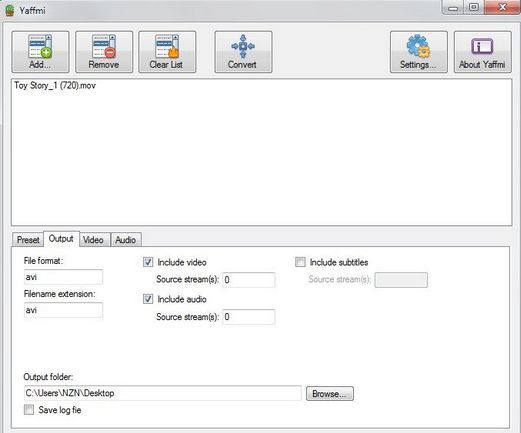521x433 pixels.
Task: Click the File format text field
Action: pyautogui.click(x=63, y=277)
